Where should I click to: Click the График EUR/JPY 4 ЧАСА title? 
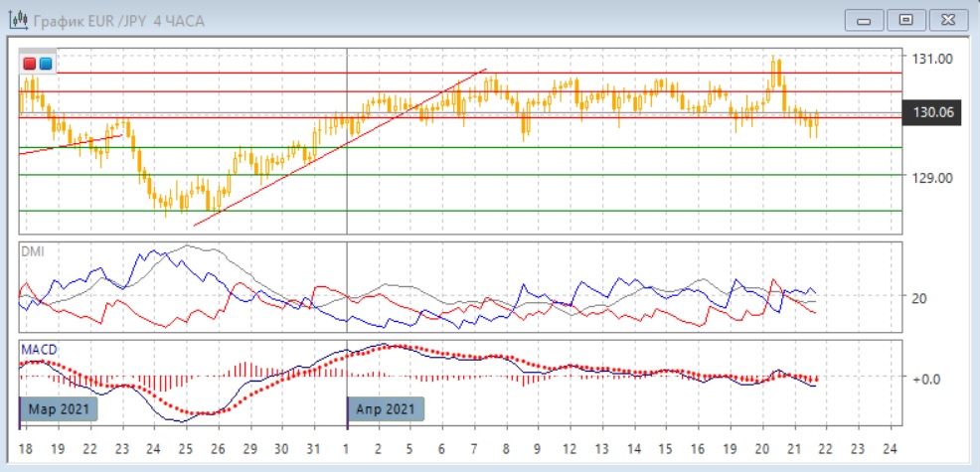[119, 21]
